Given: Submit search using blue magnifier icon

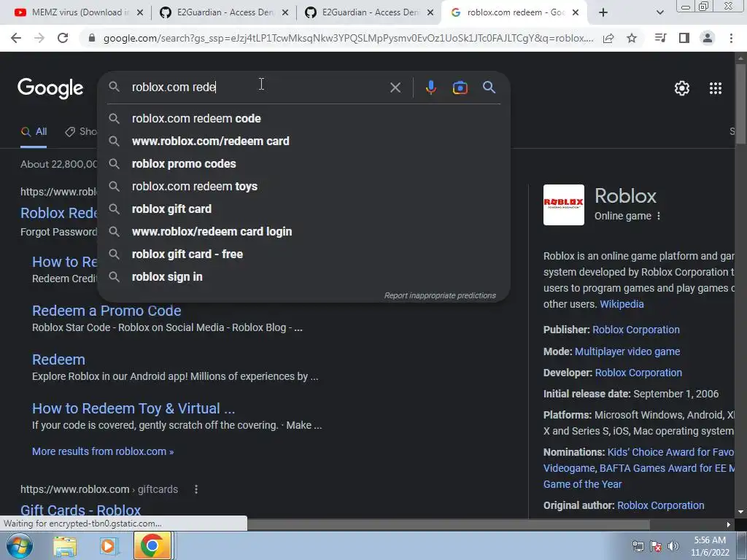Looking at the screenshot, I should click(489, 87).
